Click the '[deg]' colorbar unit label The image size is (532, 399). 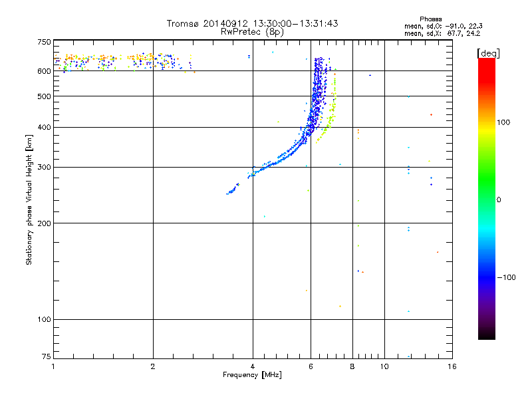pyautogui.click(x=488, y=54)
